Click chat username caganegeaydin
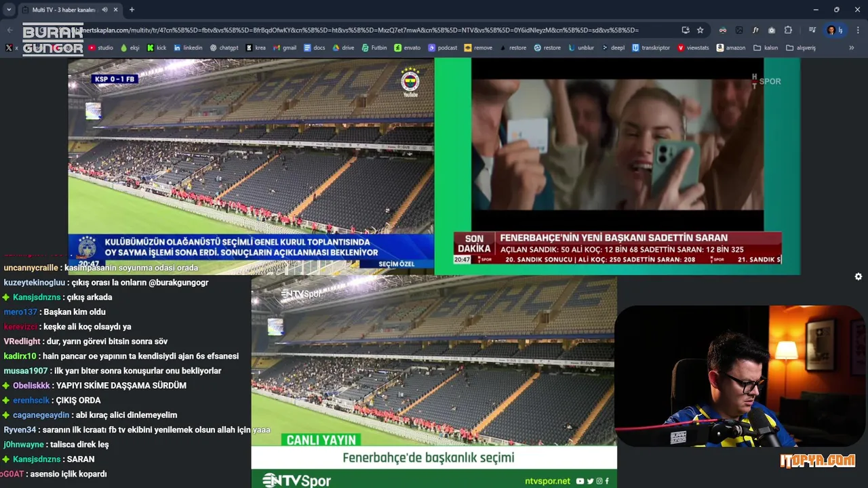 click(x=41, y=415)
